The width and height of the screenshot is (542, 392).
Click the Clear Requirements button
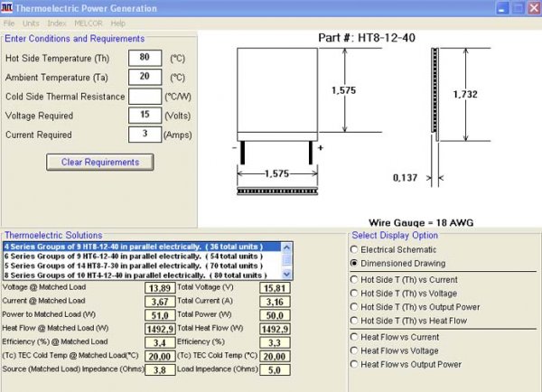click(99, 163)
